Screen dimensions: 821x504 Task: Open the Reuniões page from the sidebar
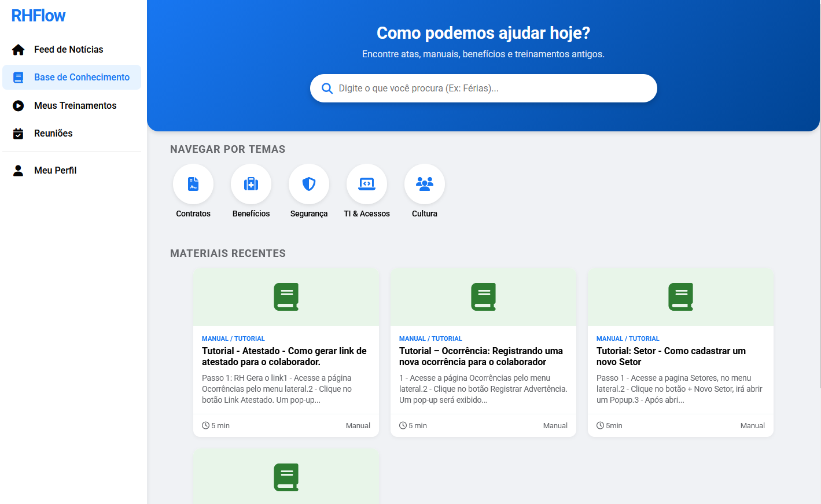[53, 133]
